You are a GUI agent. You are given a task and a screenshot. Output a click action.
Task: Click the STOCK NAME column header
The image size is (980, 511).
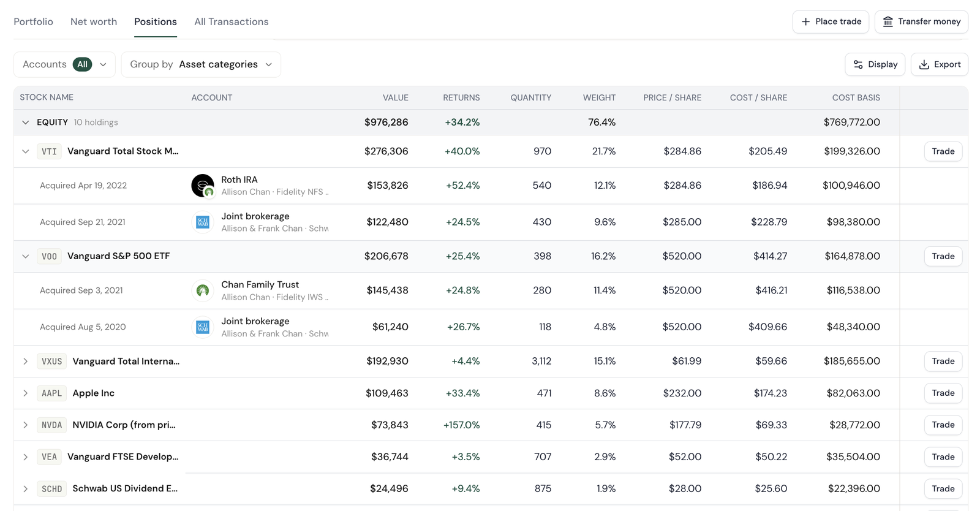click(x=47, y=97)
